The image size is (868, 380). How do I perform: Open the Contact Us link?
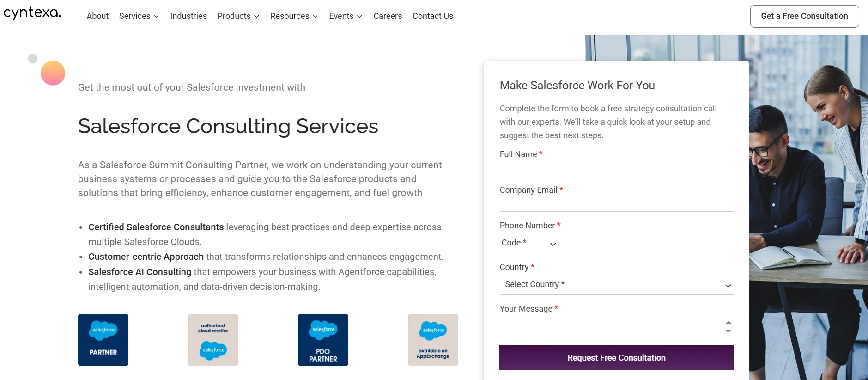click(x=432, y=16)
